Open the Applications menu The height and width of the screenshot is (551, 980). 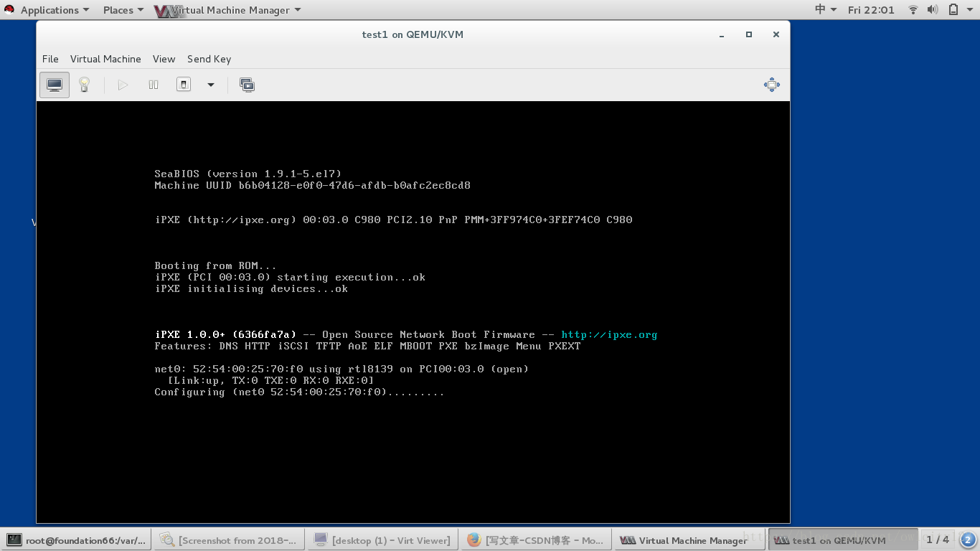(55, 10)
